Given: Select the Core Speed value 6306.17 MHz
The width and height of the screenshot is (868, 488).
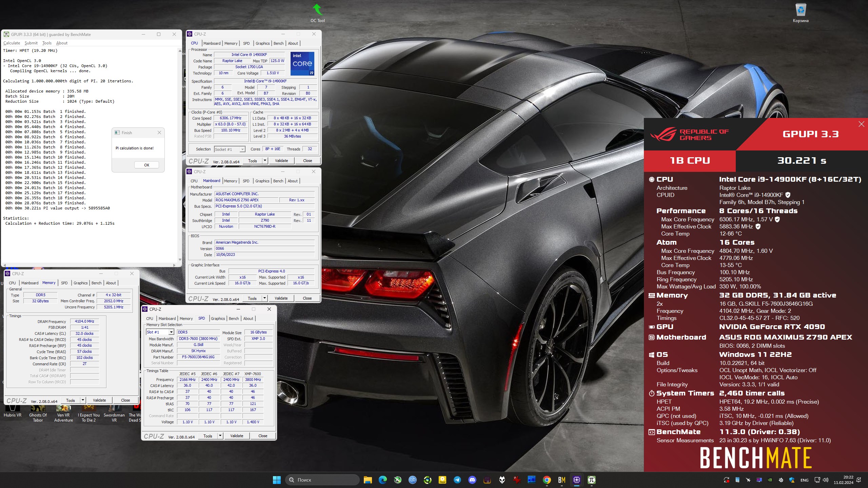Looking at the screenshot, I should [x=231, y=118].
